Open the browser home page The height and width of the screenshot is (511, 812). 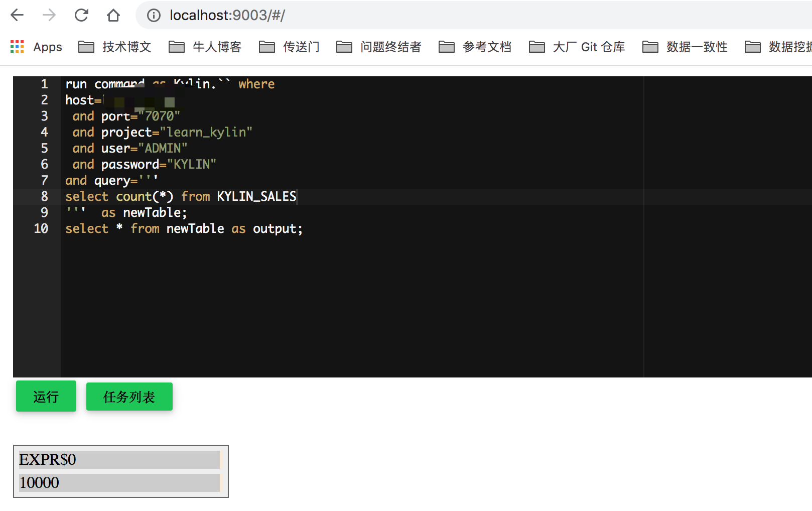113,15
